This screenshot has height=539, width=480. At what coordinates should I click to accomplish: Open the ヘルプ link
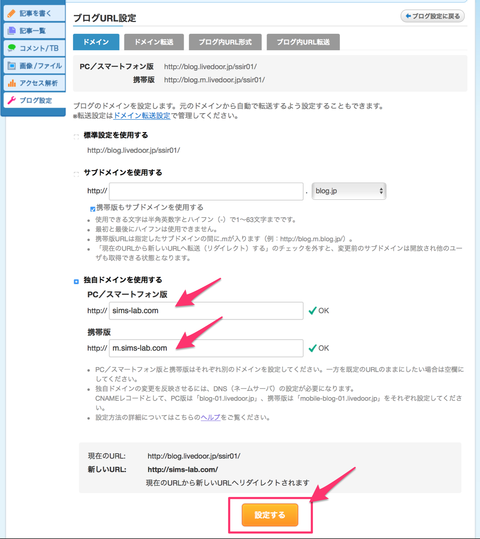tap(210, 417)
